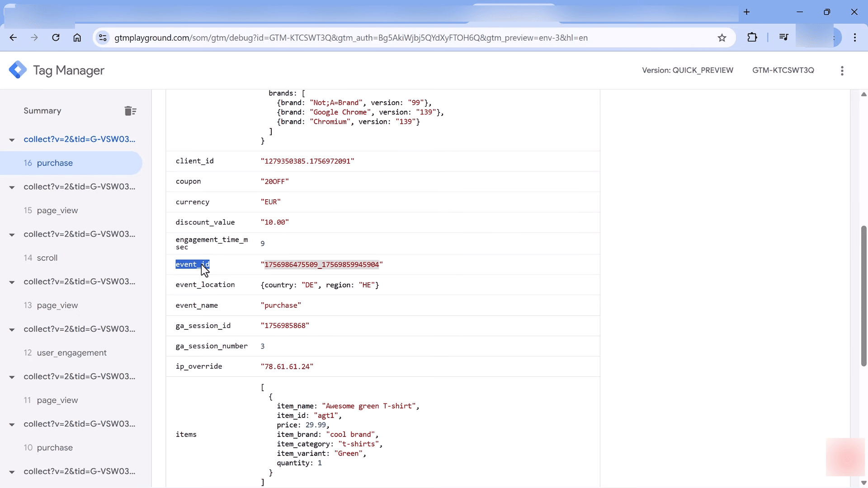The width and height of the screenshot is (868, 488).
Task: Click the discount_value "10.00"
Action: (274, 222)
